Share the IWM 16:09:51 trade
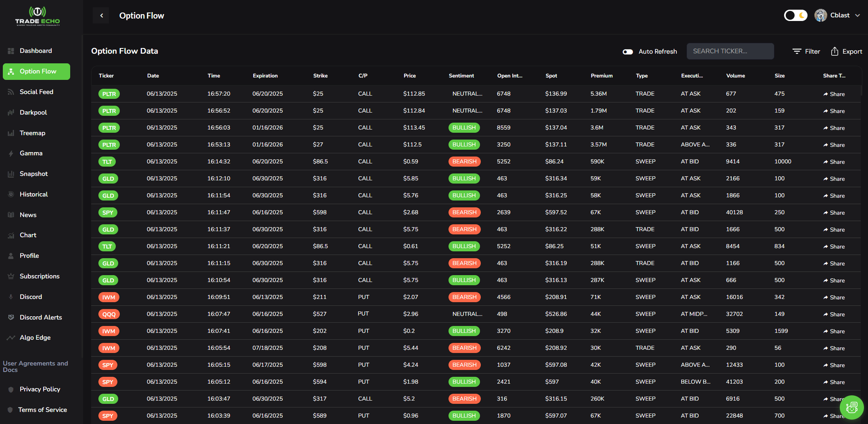The height and width of the screenshot is (424, 868). [834, 297]
